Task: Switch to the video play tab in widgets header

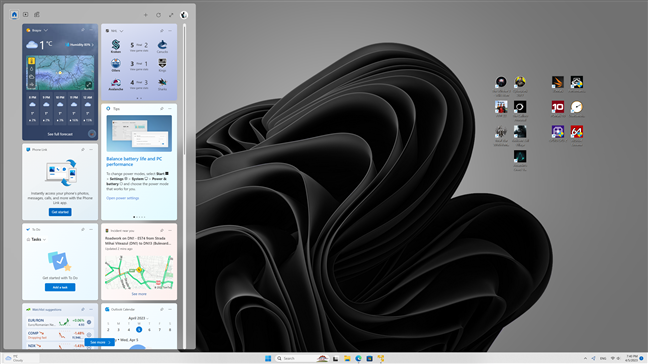Action: (x=26, y=14)
